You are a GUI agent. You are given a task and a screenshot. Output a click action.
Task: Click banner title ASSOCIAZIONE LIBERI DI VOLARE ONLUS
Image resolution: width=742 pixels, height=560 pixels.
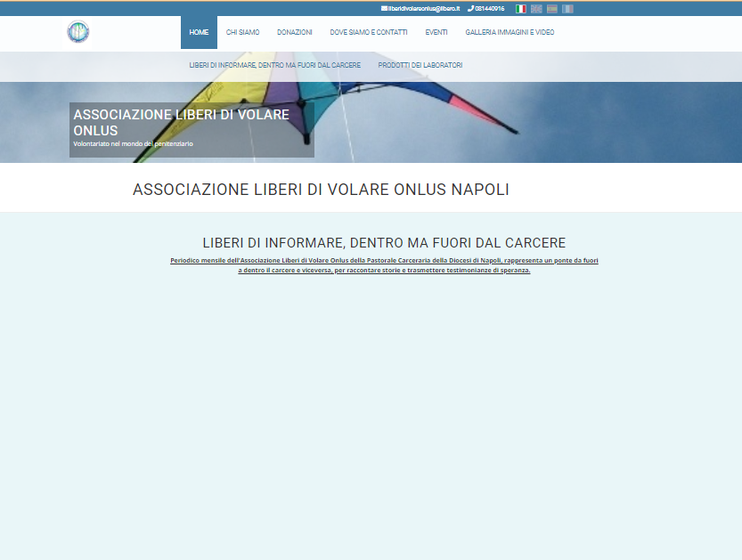pos(181,123)
